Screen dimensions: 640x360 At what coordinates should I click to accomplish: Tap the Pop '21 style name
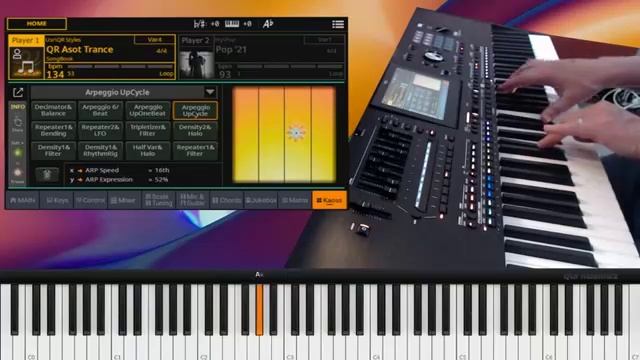(231, 50)
